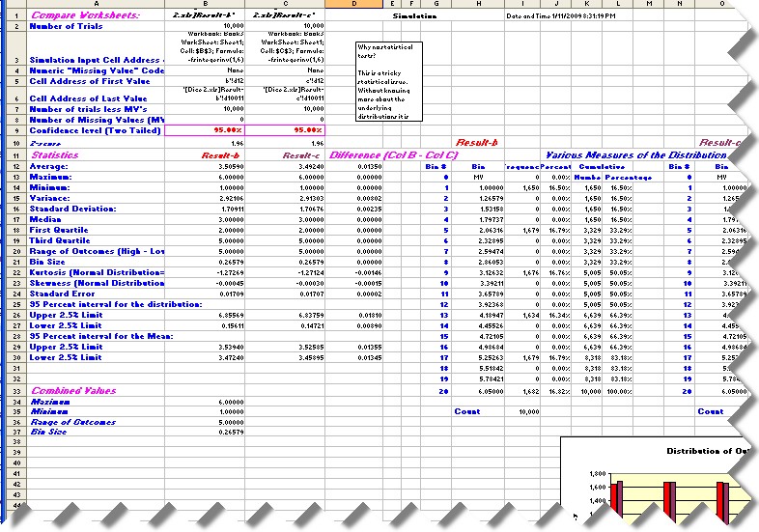Click the Standard Error label
Image resolution: width=759 pixels, height=532 pixels.
click(63, 294)
